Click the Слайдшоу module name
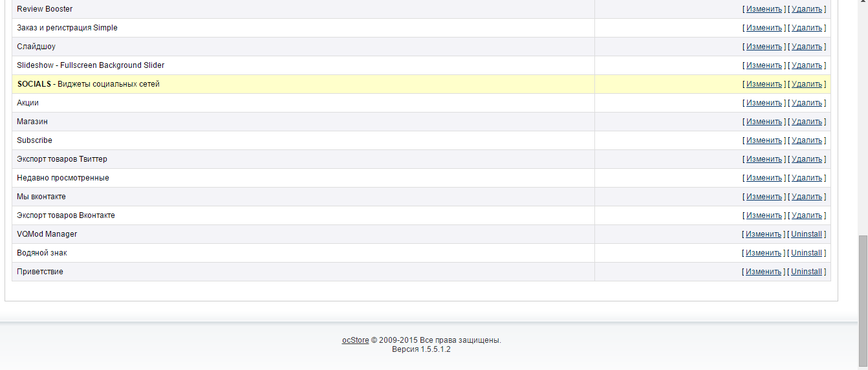 click(x=36, y=47)
